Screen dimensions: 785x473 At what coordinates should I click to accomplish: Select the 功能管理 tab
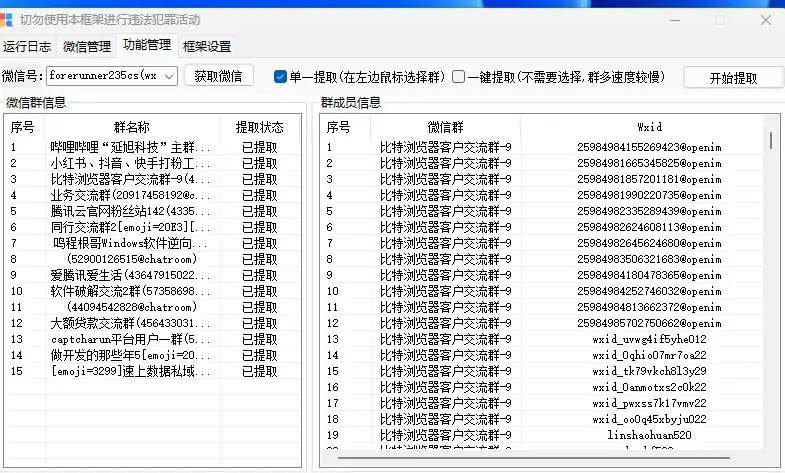coord(147,45)
